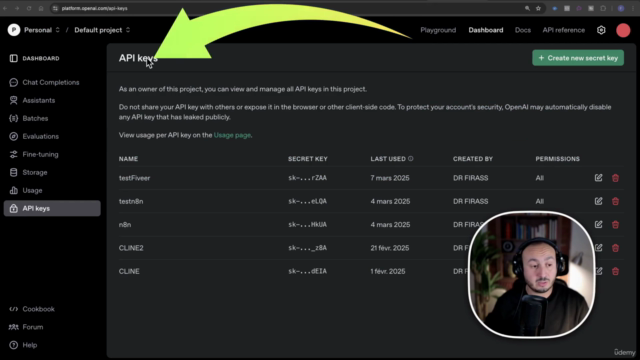Click the Help question-mark icon
Screen dimensions: 640x360
[x=13, y=345]
